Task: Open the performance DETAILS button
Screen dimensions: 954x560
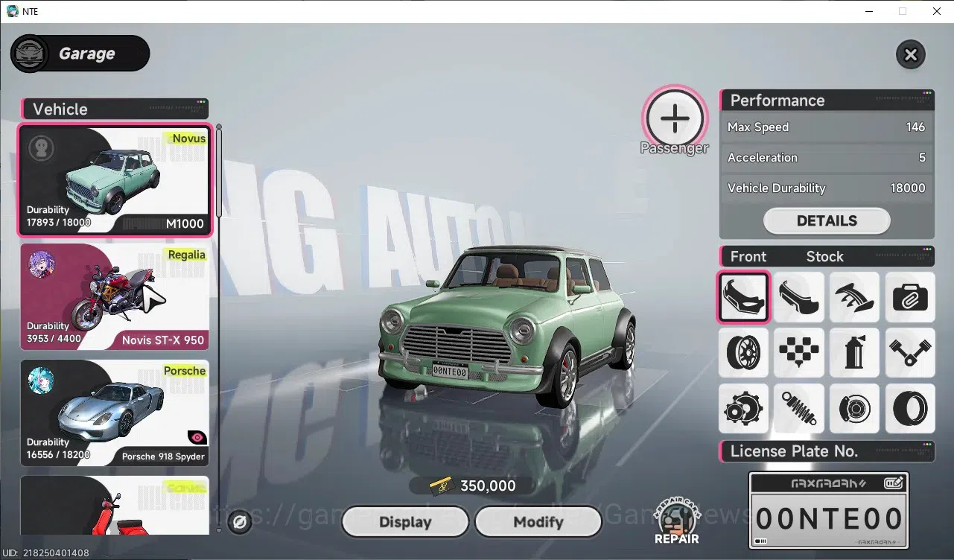Action: [827, 220]
